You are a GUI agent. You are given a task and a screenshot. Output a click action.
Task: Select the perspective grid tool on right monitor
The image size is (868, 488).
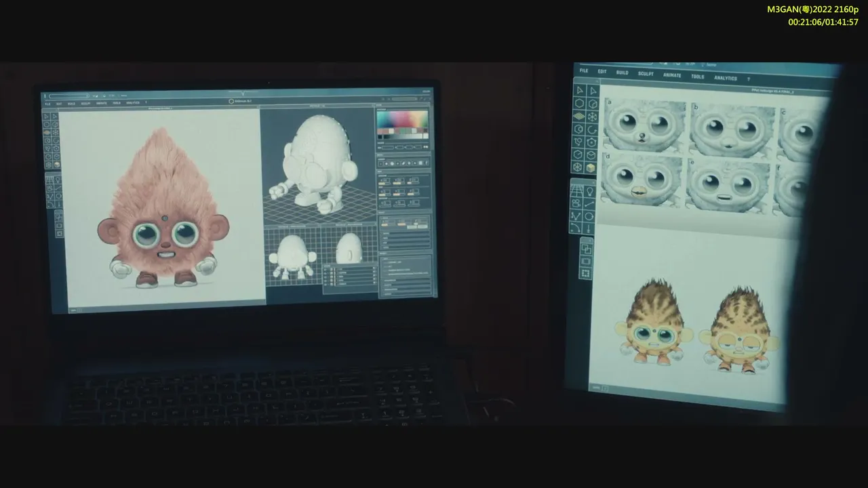click(576, 191)
